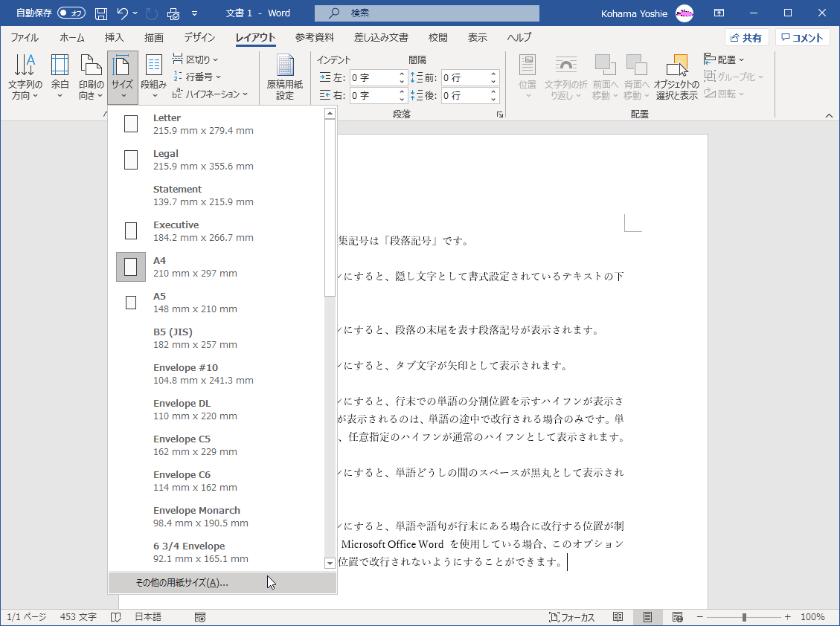Collapse the ribbon with the chevron
The width and height of the screenshot is (840, 626).
829,115
